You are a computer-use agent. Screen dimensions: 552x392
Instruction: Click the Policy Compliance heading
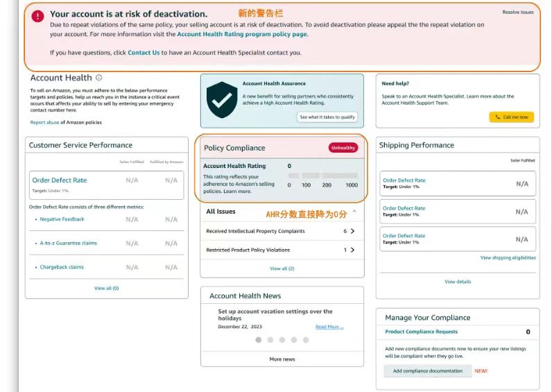234,148
